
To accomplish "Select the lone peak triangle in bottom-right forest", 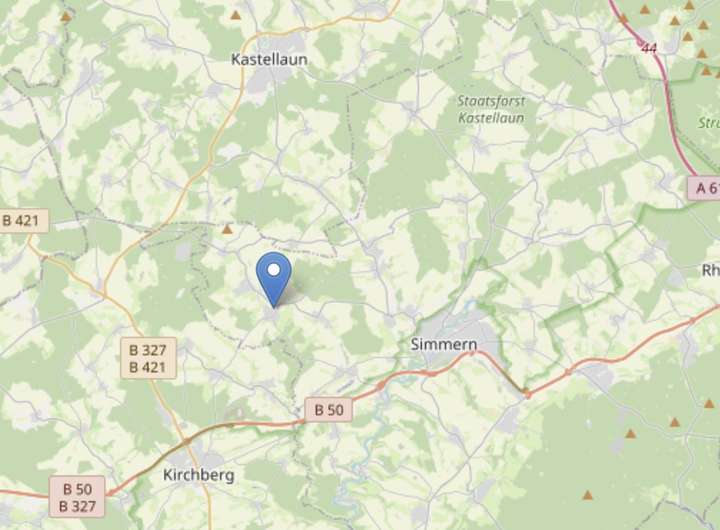I will 588,495.
